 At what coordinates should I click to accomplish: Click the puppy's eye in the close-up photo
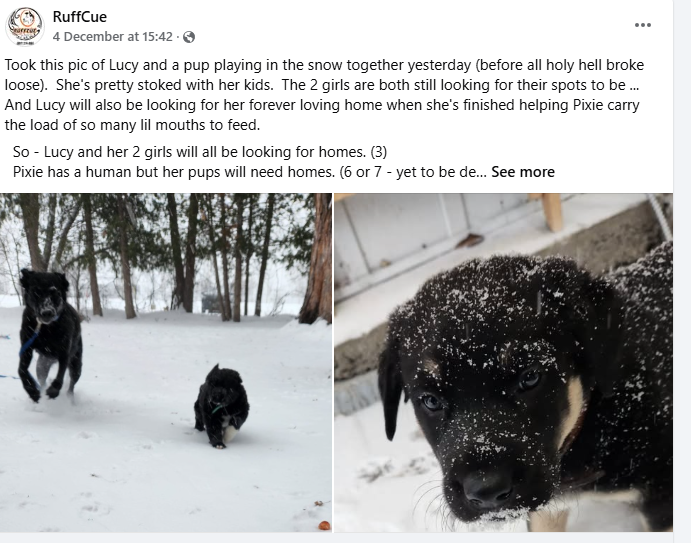pyautogui.click(x=431, y=402)
